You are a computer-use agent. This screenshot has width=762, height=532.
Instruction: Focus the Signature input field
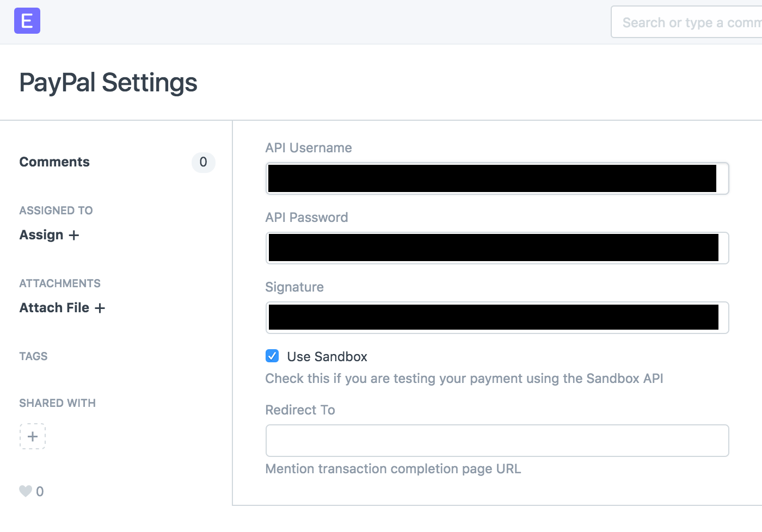[497, 318]
